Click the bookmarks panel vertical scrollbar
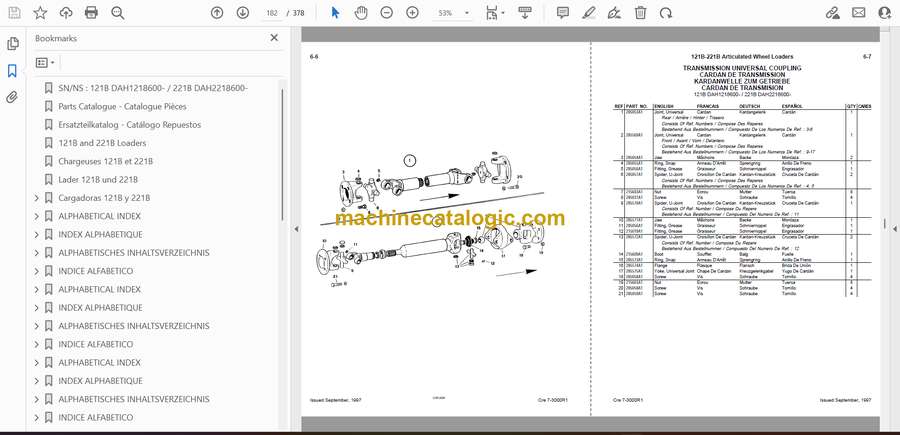This screenshot has width=900, height=435. click(x=282, y=155)
